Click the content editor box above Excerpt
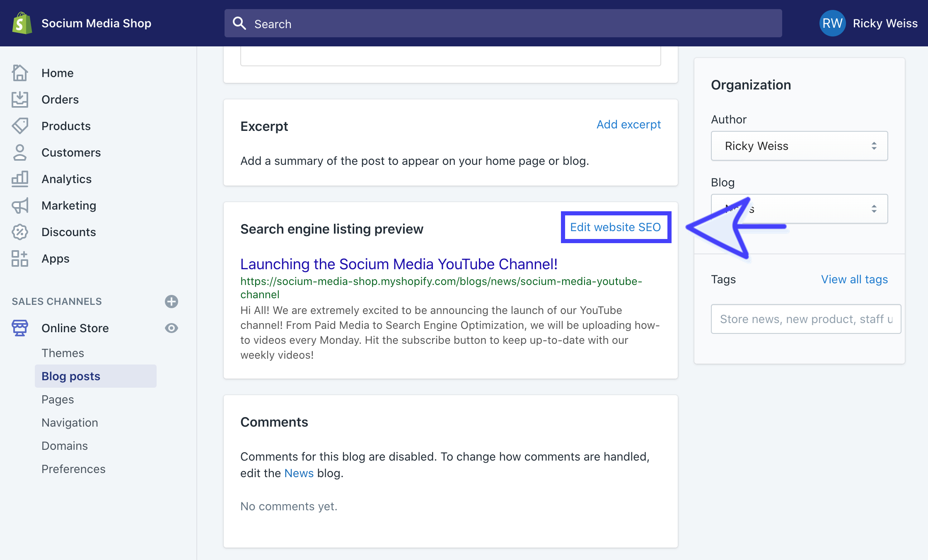This screenshot has width=928, height=560. pos(451,56)
